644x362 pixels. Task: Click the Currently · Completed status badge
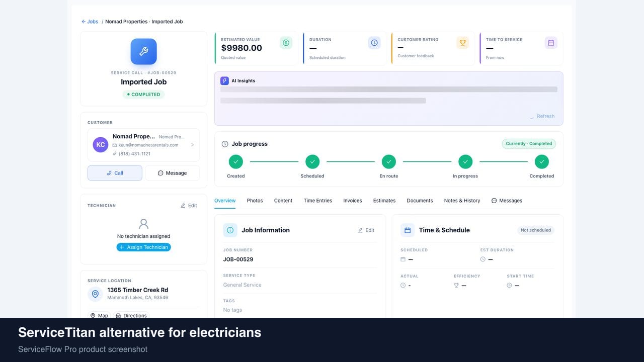[529, 144]
